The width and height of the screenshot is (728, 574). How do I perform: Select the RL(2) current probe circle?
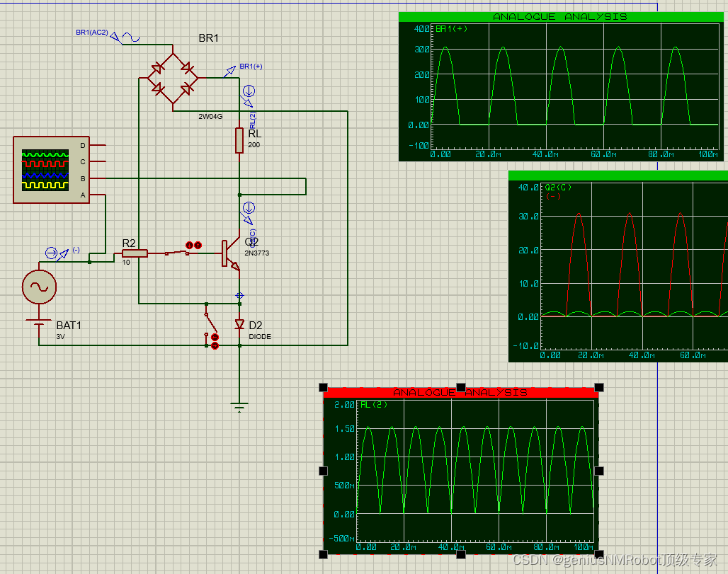249,91
